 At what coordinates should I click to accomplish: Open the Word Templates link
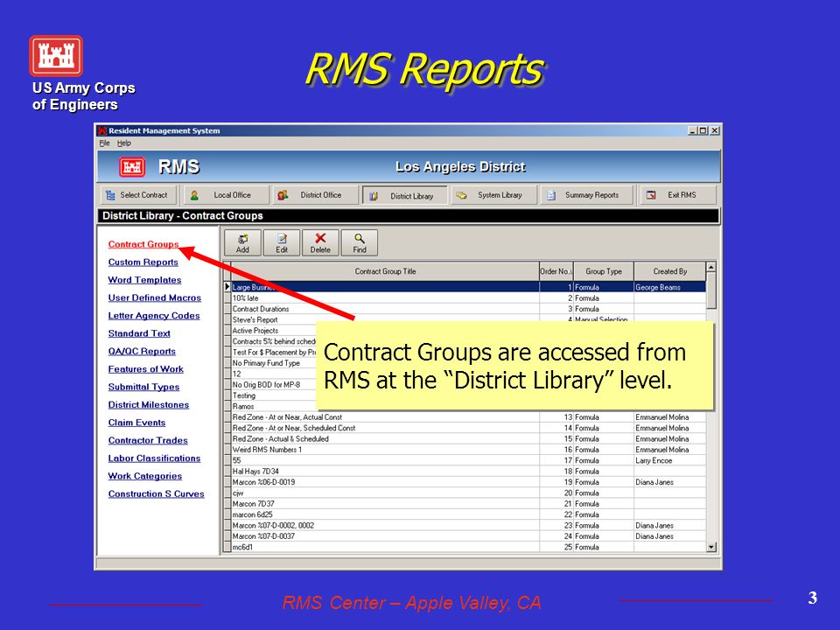144,280
